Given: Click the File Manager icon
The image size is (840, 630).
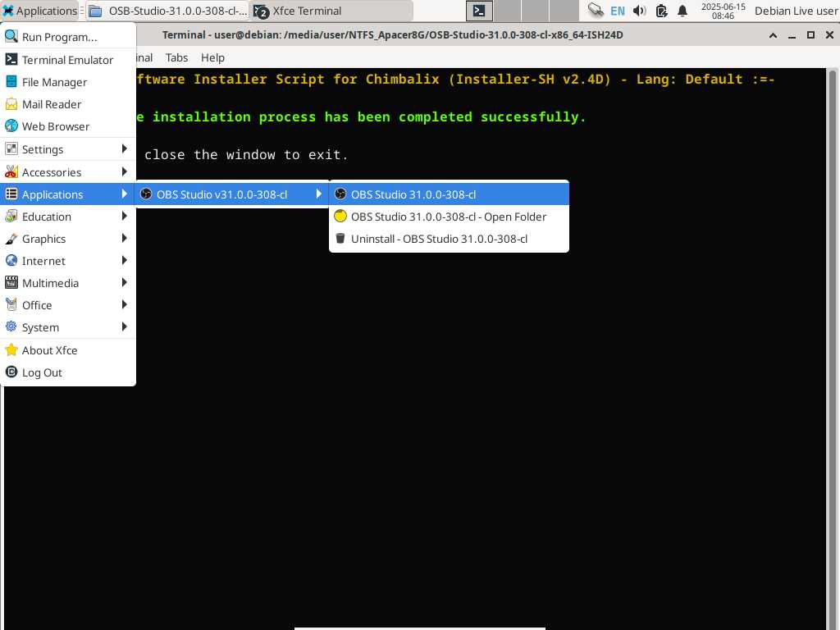Looking at the screenshot, I should (x=11, y=81).
